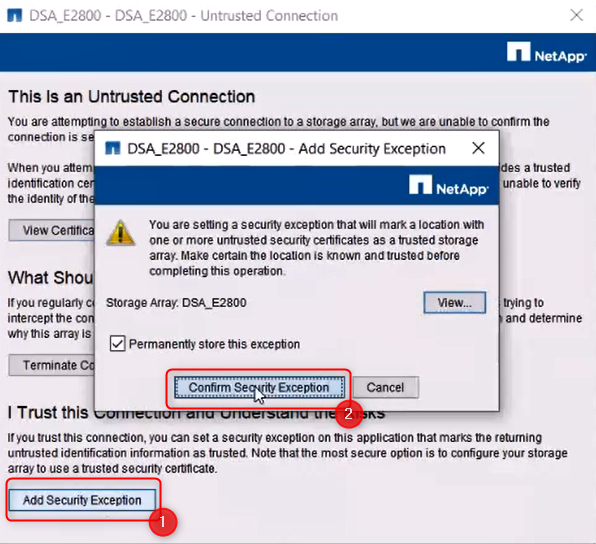Screen dimensions: 596x544
Task: Uncheck Permanently store this exception
Action: 117,344
